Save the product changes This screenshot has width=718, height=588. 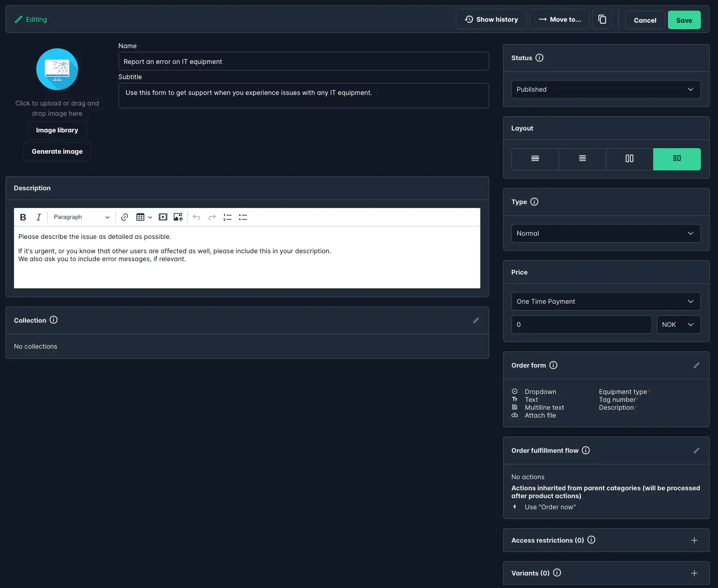click(x=684, y=20)
